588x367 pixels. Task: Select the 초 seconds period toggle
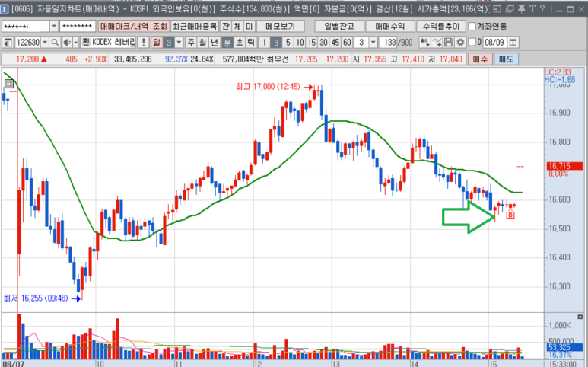click(240, 43)
